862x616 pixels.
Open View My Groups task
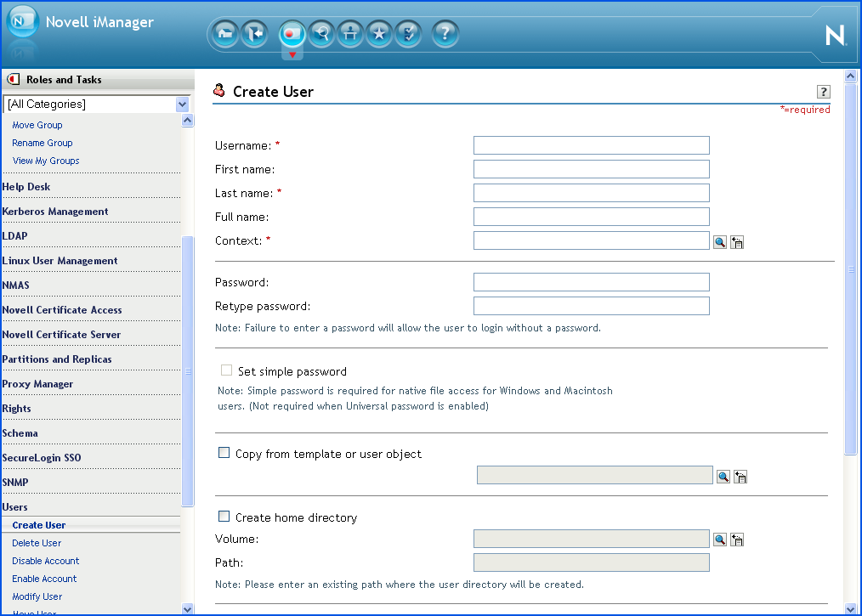46,161
